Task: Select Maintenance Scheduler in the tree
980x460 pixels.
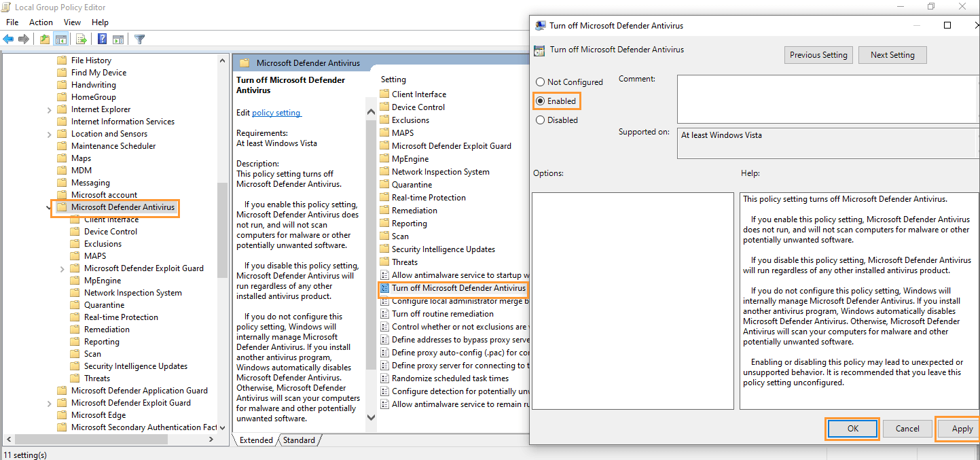Action: 113,146
